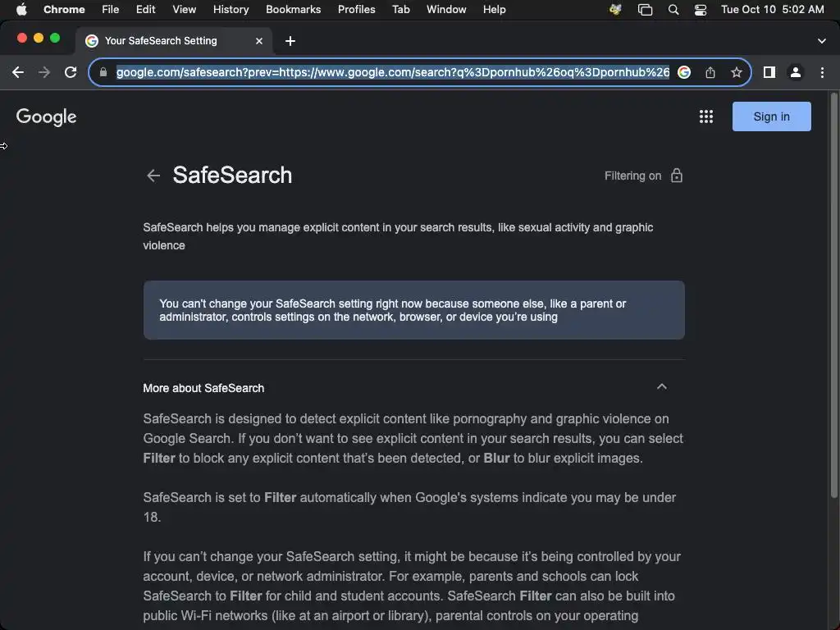The height and width of the screenshot is (630, 840).
Task: Click the lock icon in the address bar
Action: click(x=103, y=72)
